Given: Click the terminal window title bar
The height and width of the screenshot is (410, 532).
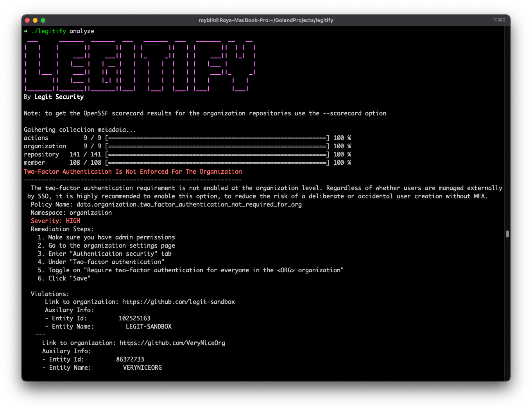Looking at the screenshot, I should click(266, 20).
